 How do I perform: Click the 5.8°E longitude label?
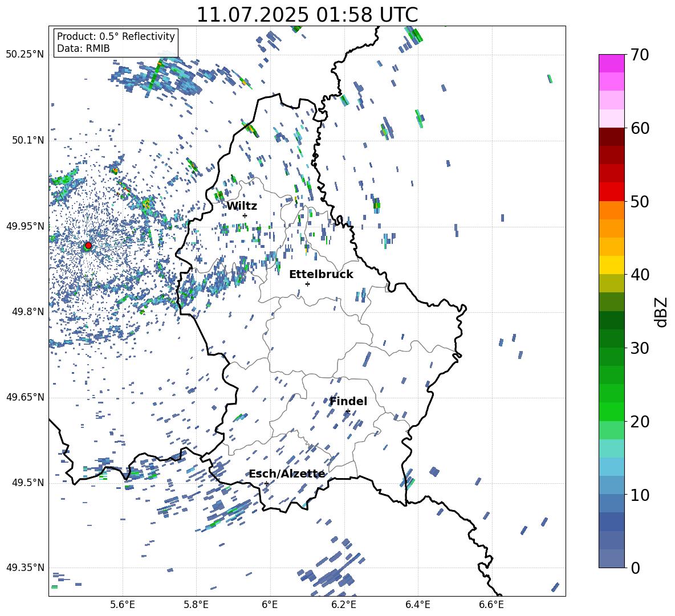click(196, 605)
